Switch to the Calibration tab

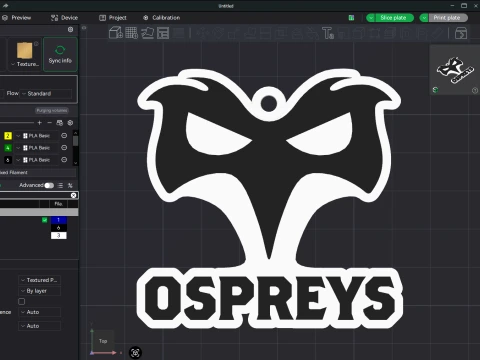point(162,18)
